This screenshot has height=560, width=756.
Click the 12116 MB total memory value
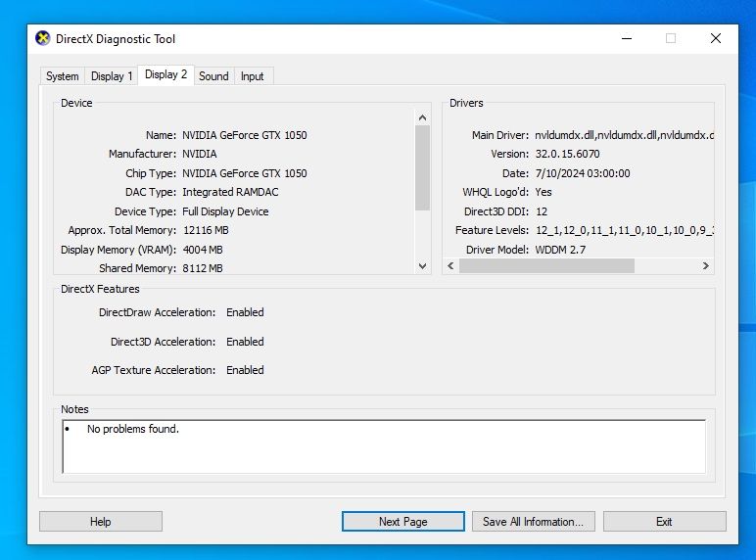click(206, 230)
